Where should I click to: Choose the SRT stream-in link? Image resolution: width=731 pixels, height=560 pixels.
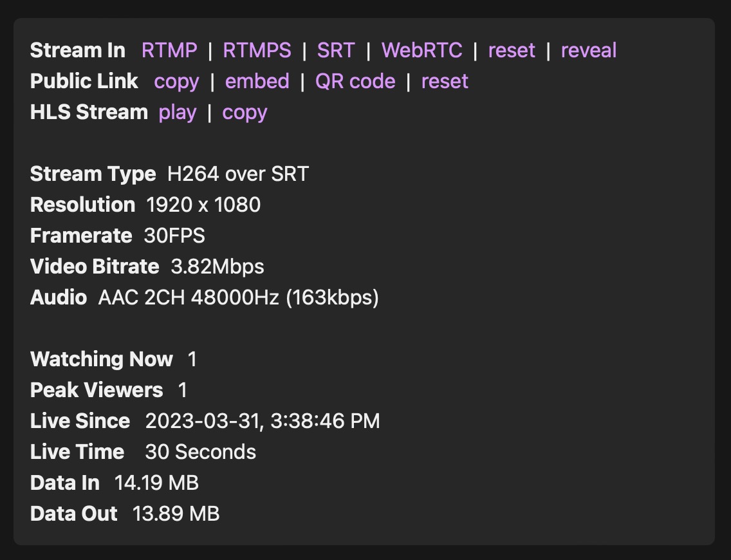[x=336, y=51]
